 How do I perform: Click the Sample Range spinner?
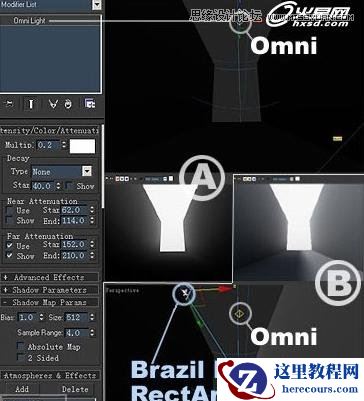tap(92, 333)
